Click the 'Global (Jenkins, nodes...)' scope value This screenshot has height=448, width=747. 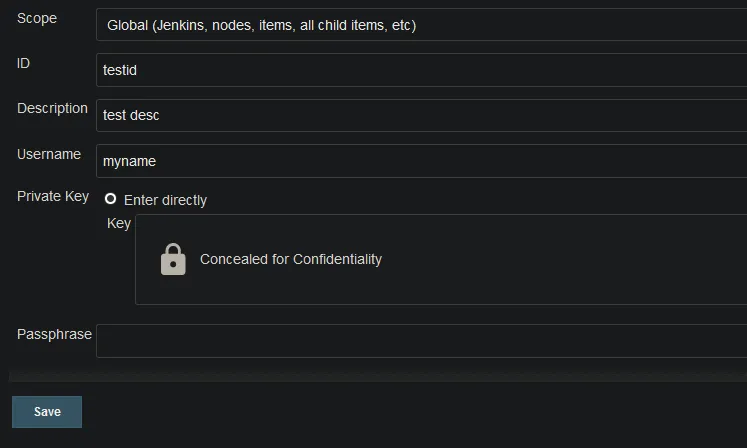(261, 25)
